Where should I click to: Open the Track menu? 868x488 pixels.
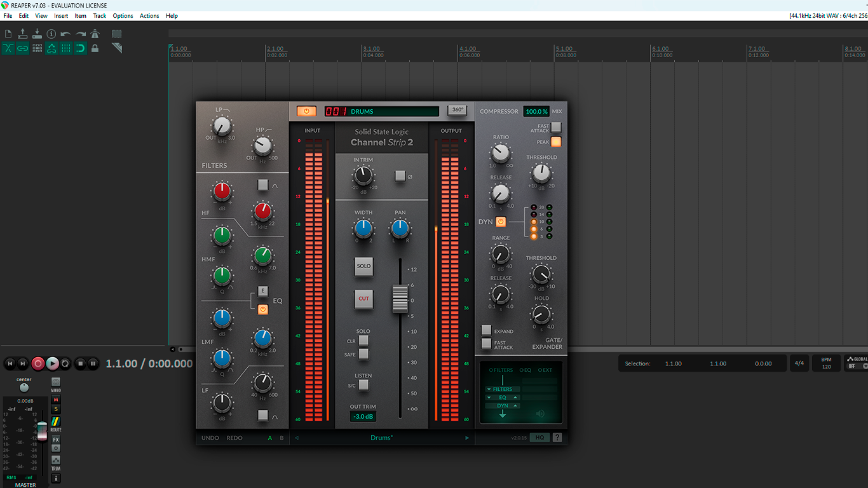100,16
